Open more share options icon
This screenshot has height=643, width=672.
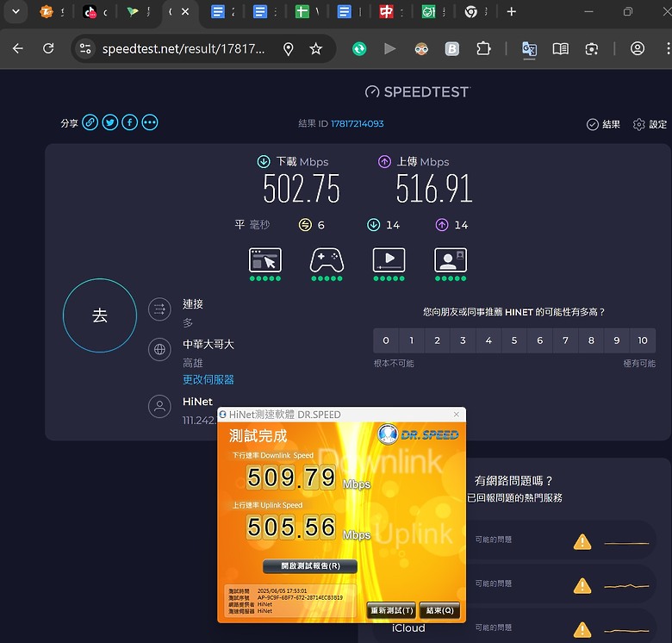[x=150, y=122]
